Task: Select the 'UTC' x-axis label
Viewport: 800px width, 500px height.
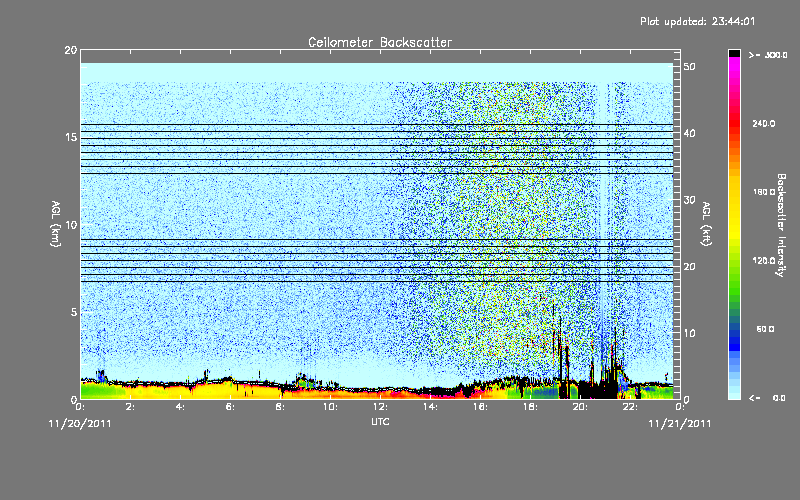Action: (x=380, y=422)
